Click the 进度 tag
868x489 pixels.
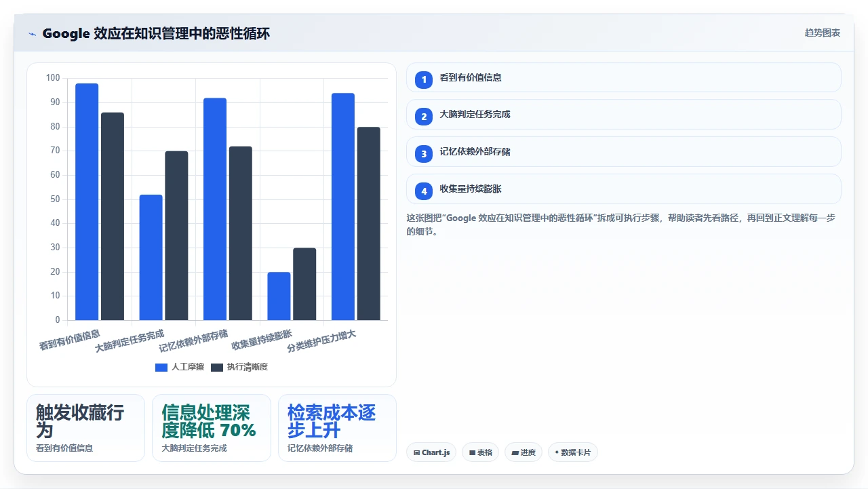coord(524,452)
